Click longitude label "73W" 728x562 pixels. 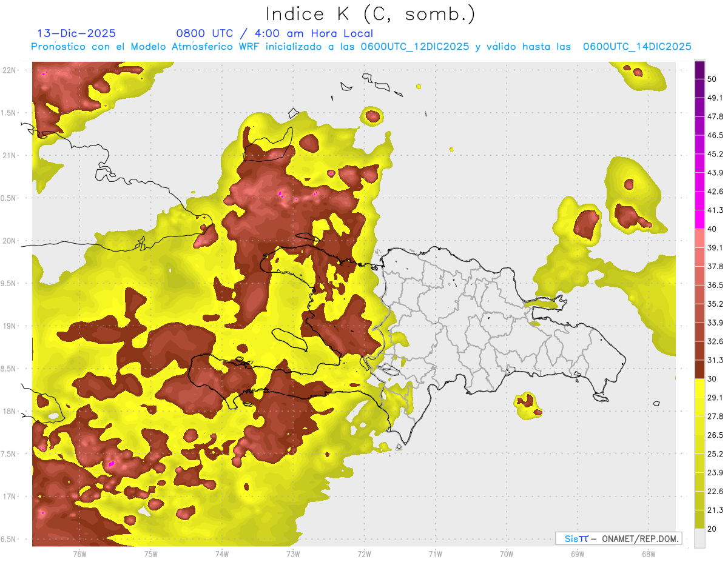(x=293, y=554)
